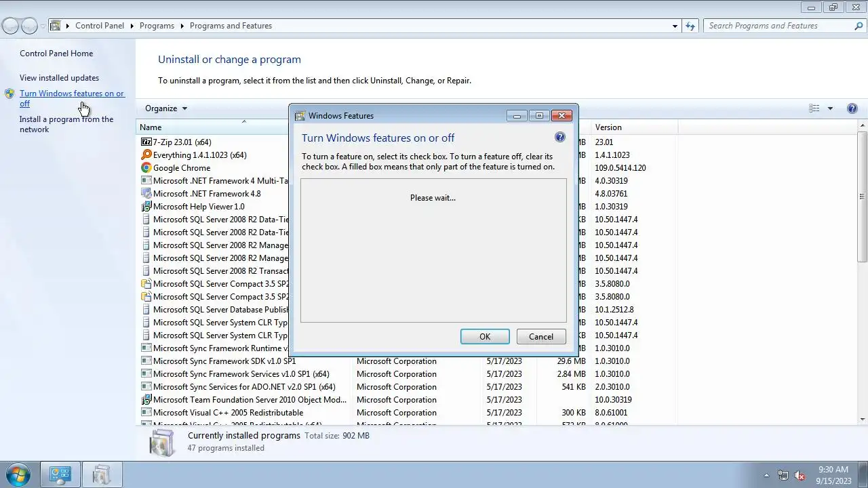Expand arrow after Programs breadcrumb
Screen dimensions: 868x488
[182, 26]
